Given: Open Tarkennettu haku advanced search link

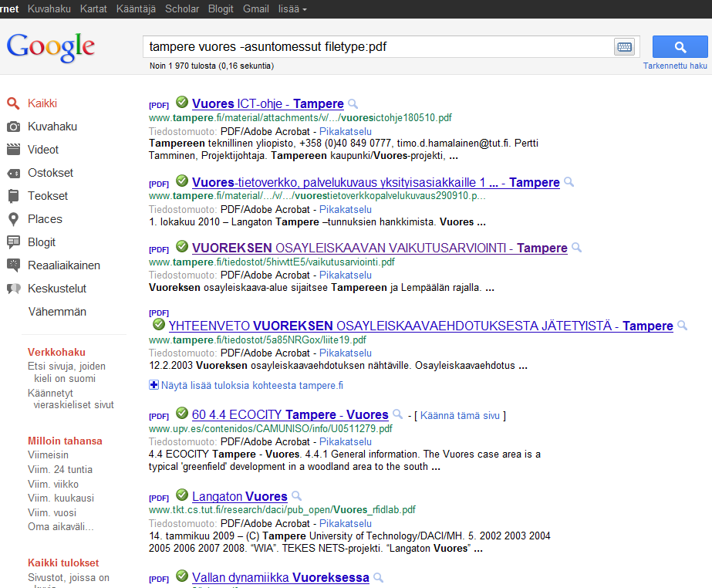Looking at the screenshot, I should 675,66.
